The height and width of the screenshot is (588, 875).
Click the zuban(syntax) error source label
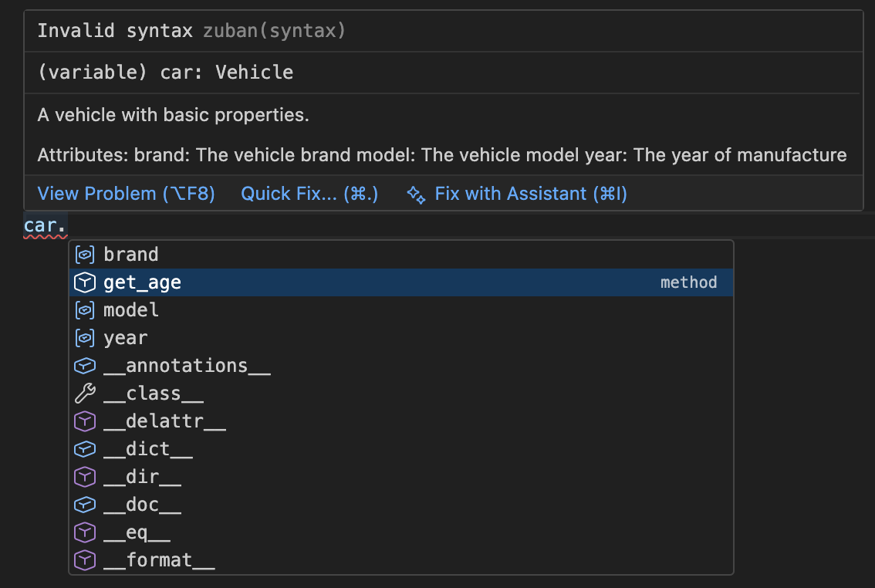pyautogui.click(x=273, y=31)
